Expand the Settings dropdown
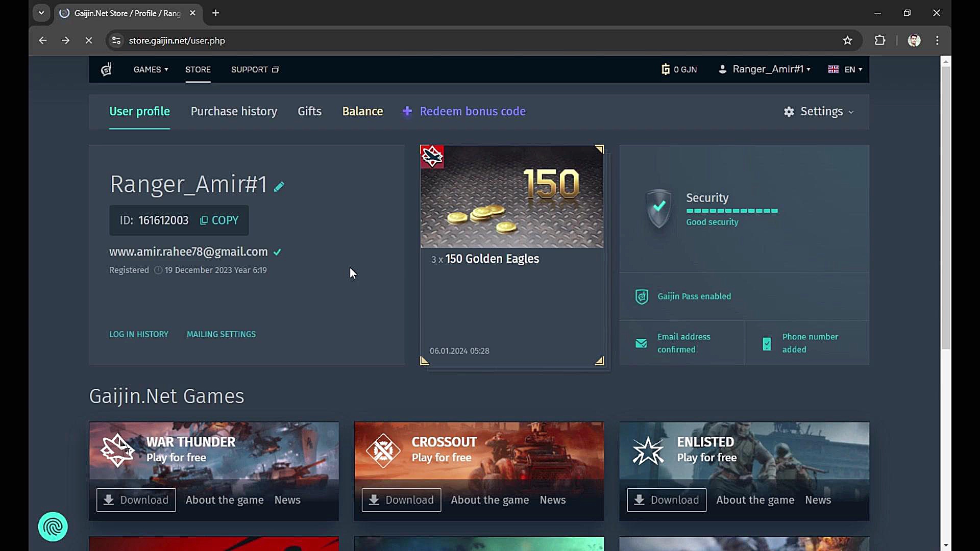This screenshot has width=980, height=551. tap(819, 111)
